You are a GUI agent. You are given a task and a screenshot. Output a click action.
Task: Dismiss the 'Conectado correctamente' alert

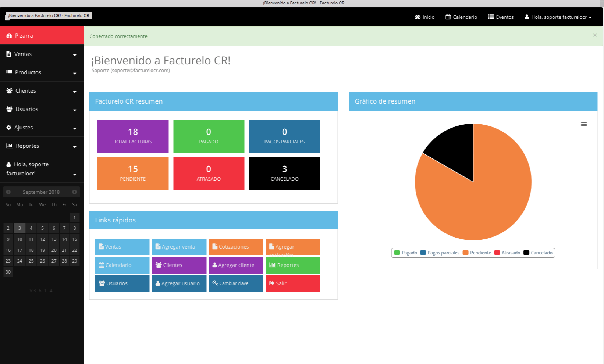595,35
